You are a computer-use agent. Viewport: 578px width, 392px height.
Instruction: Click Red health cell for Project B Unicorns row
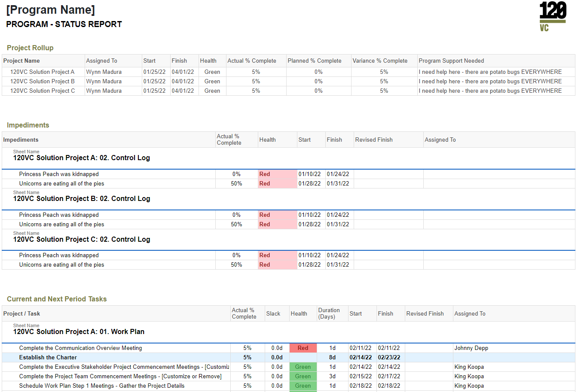[278, 225]
